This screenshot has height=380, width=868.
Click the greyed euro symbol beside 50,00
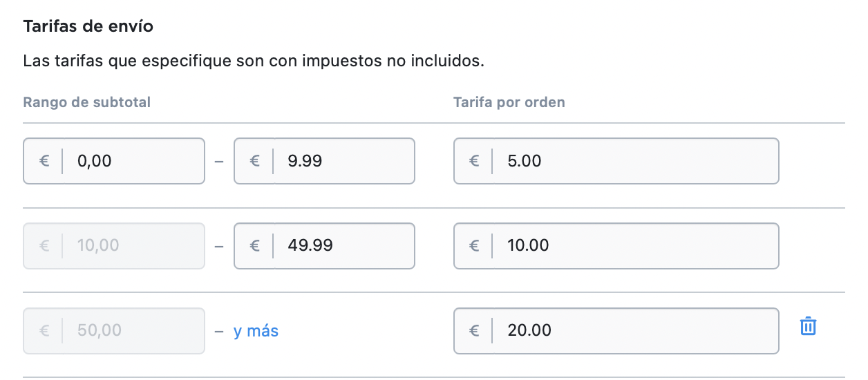[44, 330]
